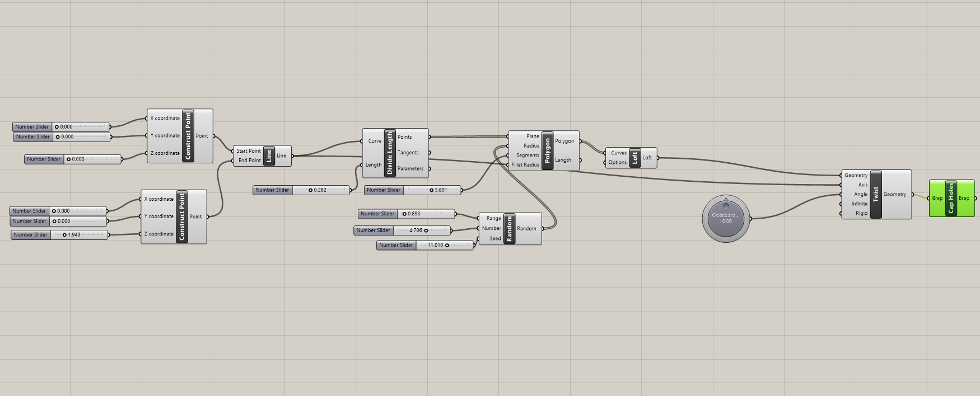Viewport: 980px width, 396px height.
Task: Click the Parameters output of Divide Length
Action: pyautogui.click(x=410, y=168)
